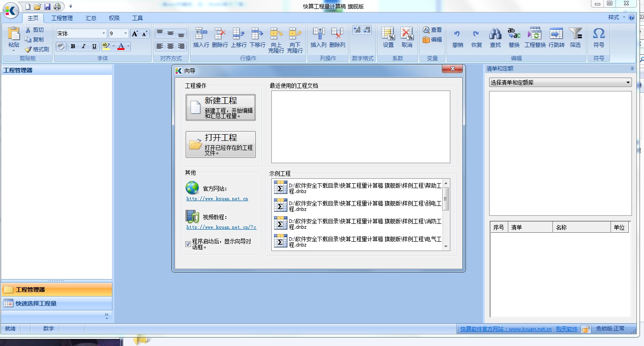The image size is (644, 346).
Task: Toggle italic formatting button
Action: (x=83, y=46)
